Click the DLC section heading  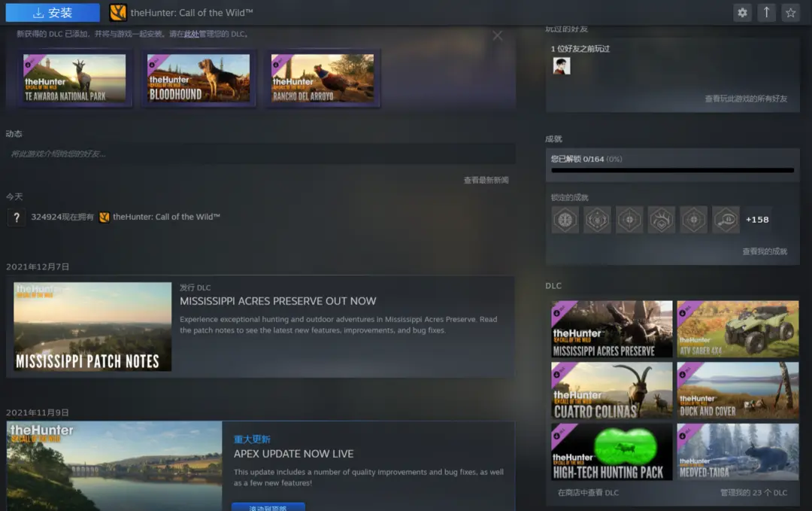(x=553, y=286)
